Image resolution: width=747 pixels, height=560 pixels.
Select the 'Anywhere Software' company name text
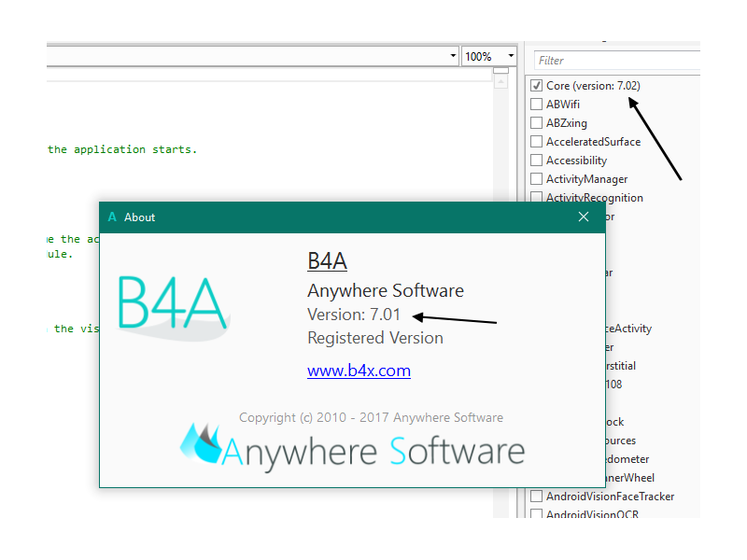pos(386,290)
